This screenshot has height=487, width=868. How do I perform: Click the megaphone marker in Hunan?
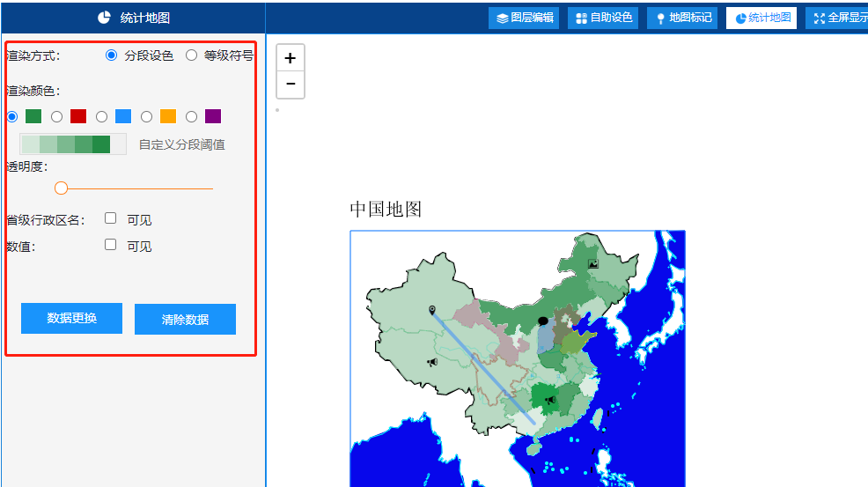550,400
